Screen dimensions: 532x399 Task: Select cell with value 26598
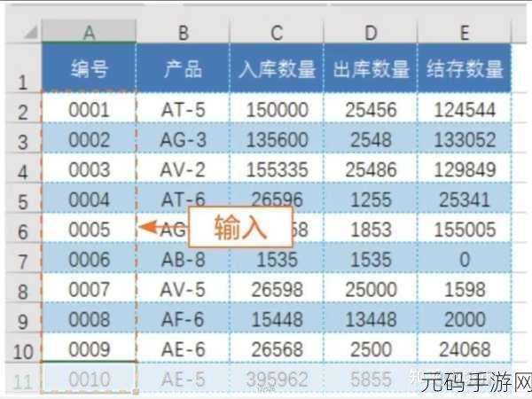277,287
